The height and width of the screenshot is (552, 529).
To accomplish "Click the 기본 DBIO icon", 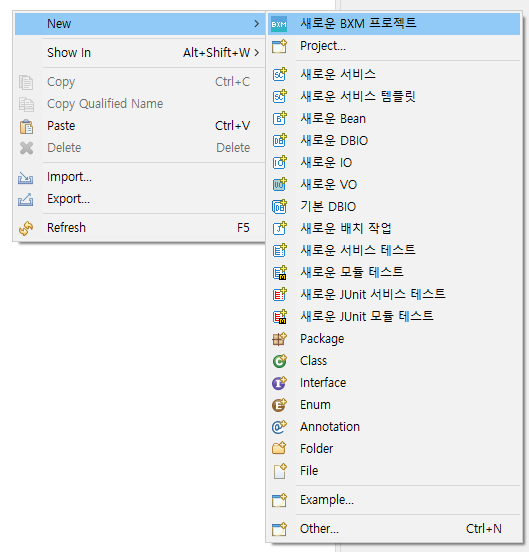I will coord(279,206).
